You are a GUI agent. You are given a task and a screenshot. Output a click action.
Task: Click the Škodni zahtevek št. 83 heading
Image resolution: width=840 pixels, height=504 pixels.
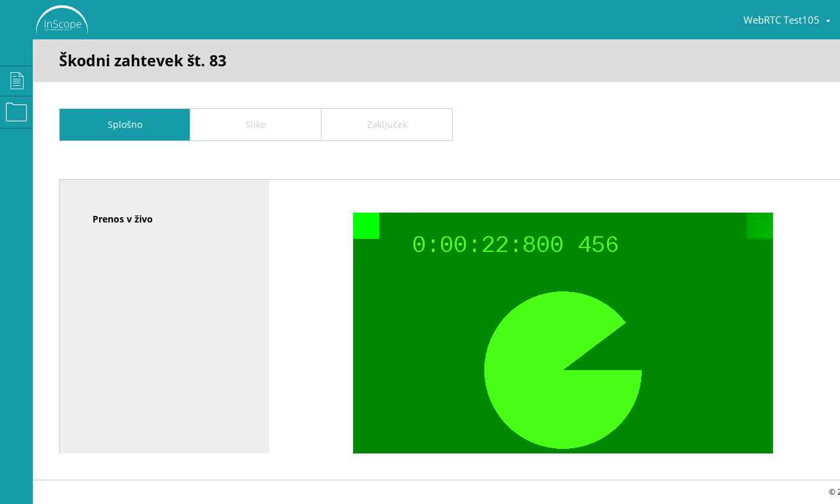tap(143, 61)
